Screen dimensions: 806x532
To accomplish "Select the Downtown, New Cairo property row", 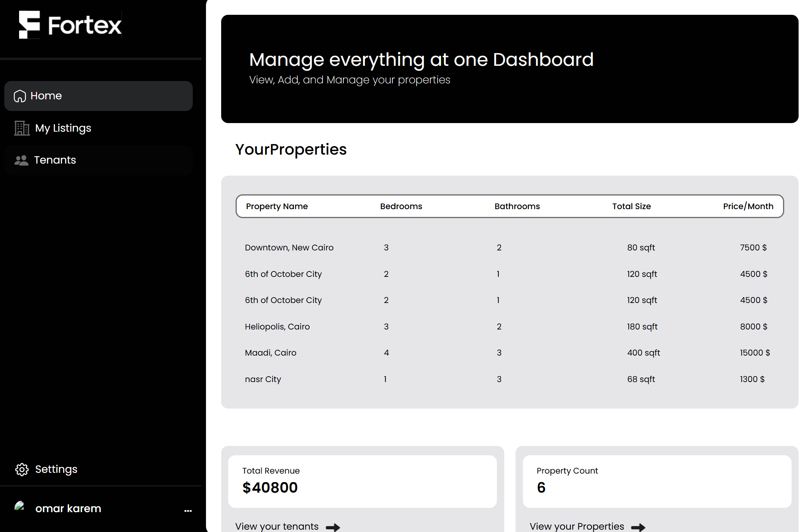I will pyautogui.click(x=289, y=248).
